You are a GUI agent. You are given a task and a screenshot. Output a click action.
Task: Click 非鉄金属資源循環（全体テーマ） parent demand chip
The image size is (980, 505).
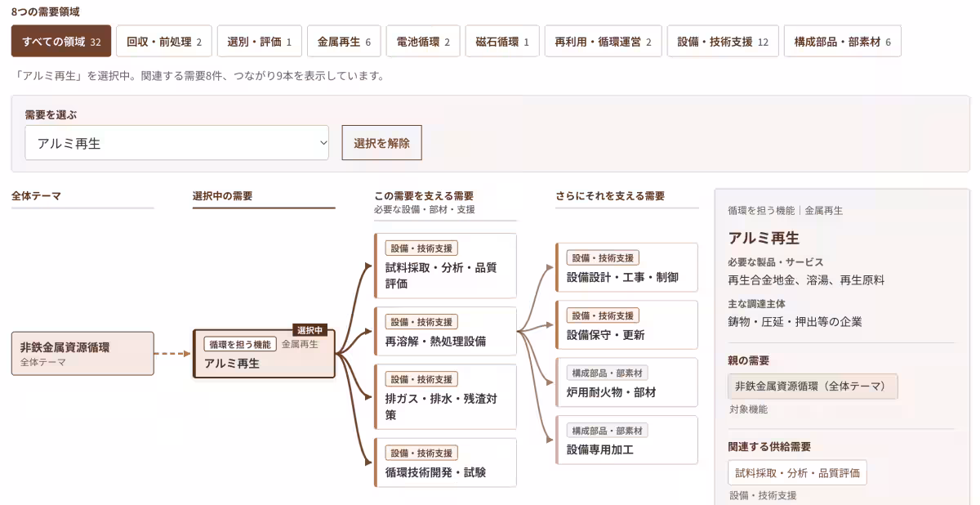coord(813,387)
